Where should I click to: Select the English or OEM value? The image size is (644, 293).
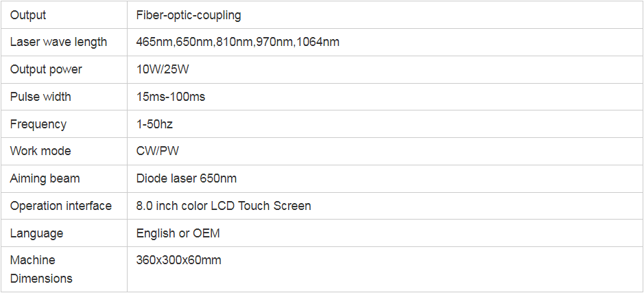coord(178,233)
